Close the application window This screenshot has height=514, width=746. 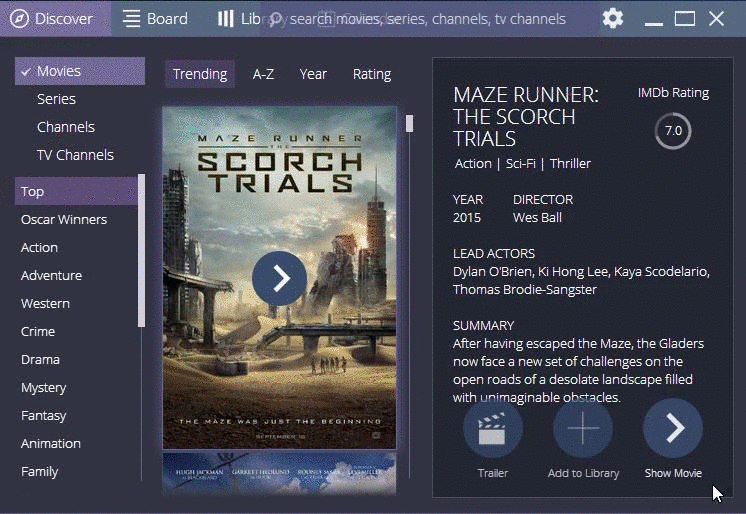(716, 19)
